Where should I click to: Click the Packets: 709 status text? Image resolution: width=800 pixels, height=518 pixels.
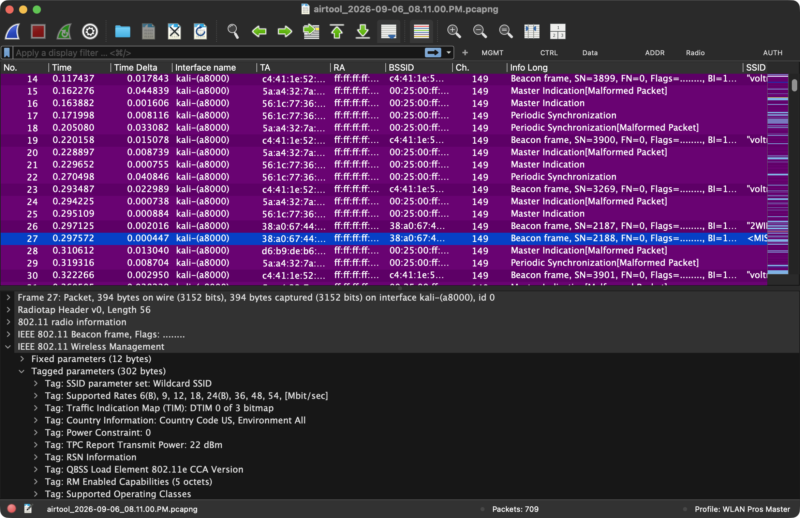point(515,509)
